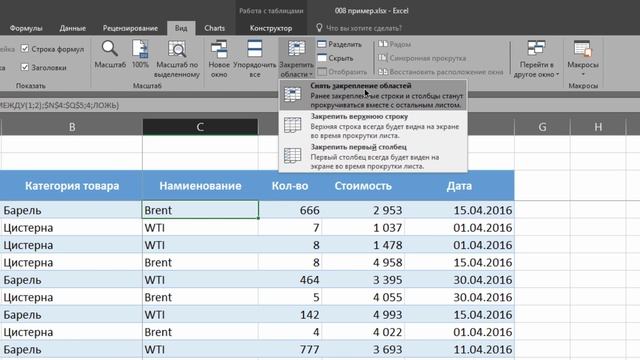Click cost cell 1 478
This screenshot has width=640, height=360.
[363, 245]
